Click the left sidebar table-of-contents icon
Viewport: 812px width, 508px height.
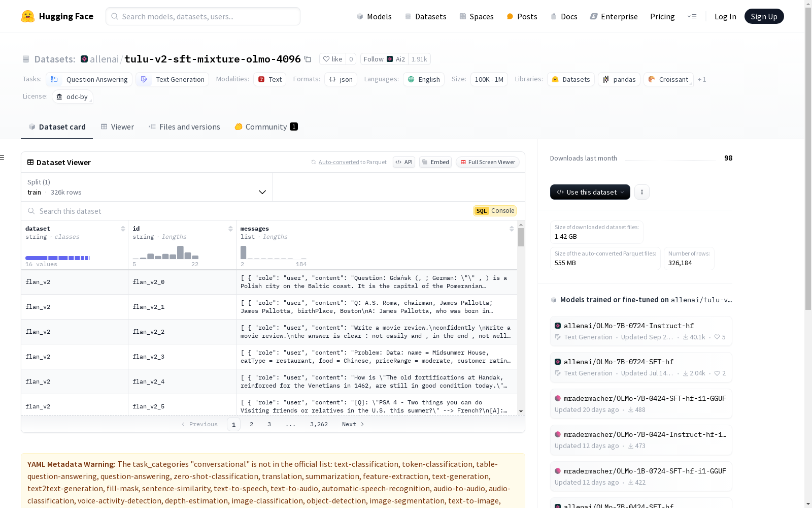(x=2, y=157)
